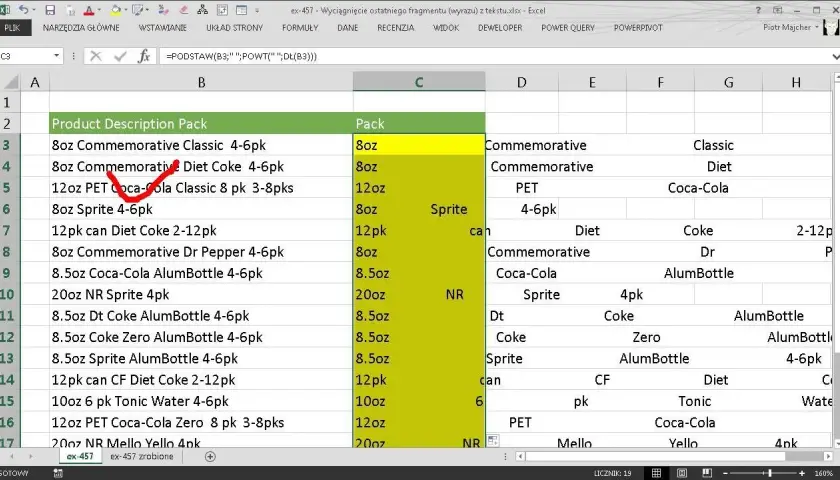This screenshot has height=480, width=840.
Task: Select column B header
Action: pyautogui.click(x=201, y=82)
